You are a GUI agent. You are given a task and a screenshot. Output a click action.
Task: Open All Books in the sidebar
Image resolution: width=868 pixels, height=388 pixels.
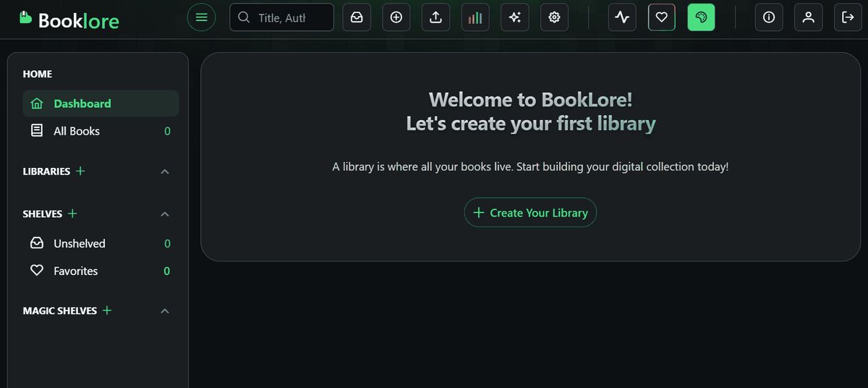point(77,131)
